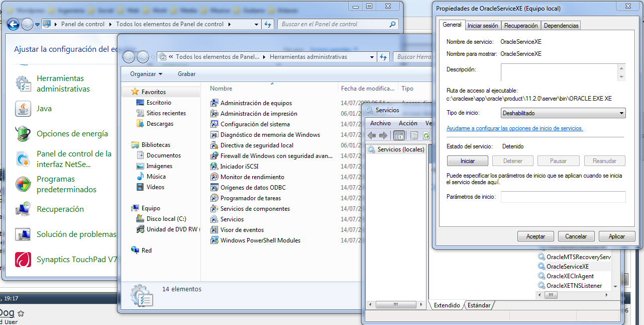This screenshot has height=325, width=644.
Task: Refresh the Herramientas administrativas address bar
Action: point(384,57)
